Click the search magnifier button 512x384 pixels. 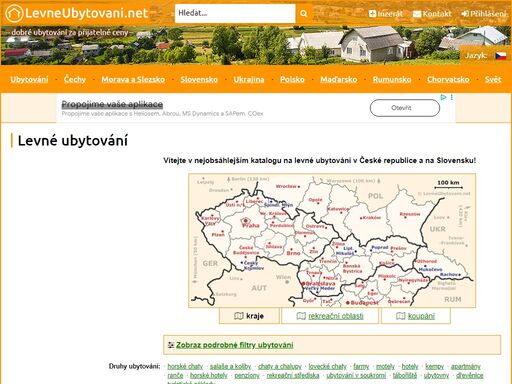(x=303, y=13)
